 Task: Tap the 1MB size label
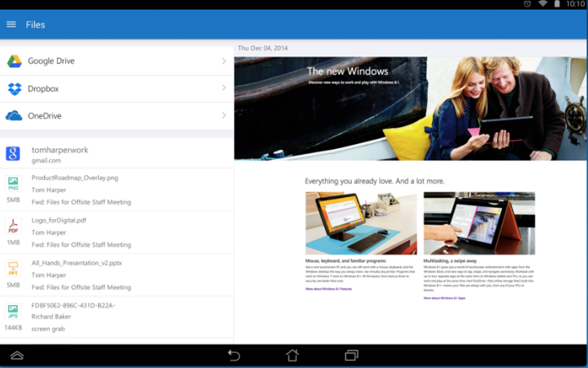click(x=13, y=243)
